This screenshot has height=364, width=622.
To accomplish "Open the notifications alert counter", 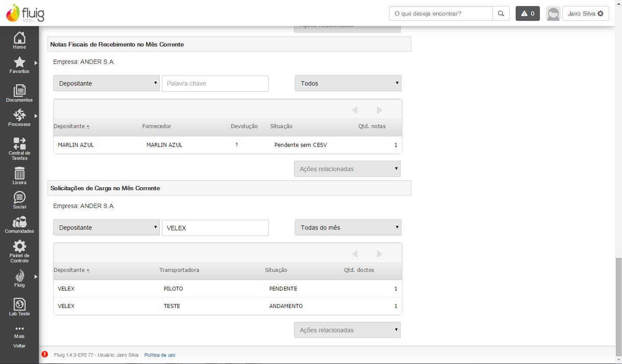I will pos(527,13).
